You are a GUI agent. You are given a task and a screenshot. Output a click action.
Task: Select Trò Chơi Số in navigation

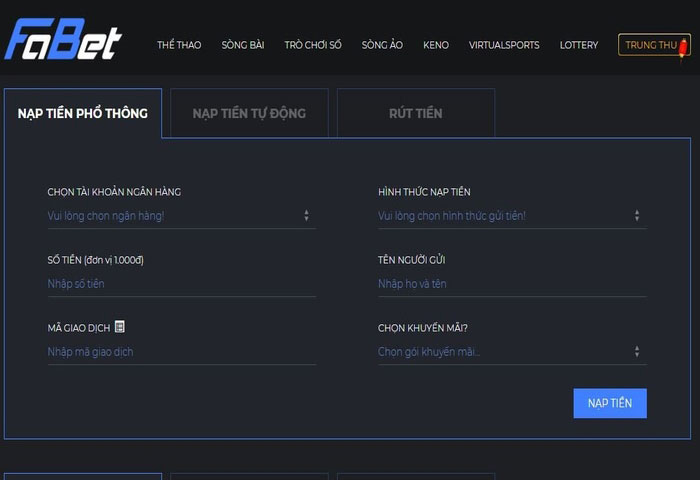[x=313, y=45]
